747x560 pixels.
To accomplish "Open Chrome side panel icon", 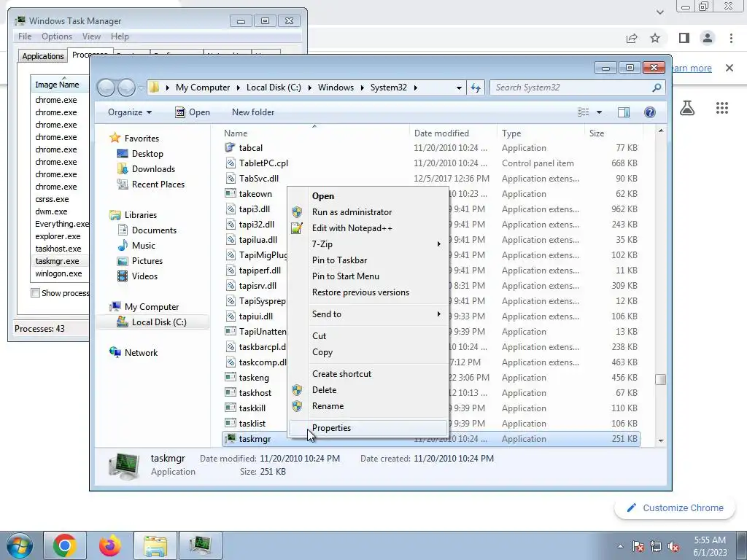I will pyautogui.click(x=684, y=38).
